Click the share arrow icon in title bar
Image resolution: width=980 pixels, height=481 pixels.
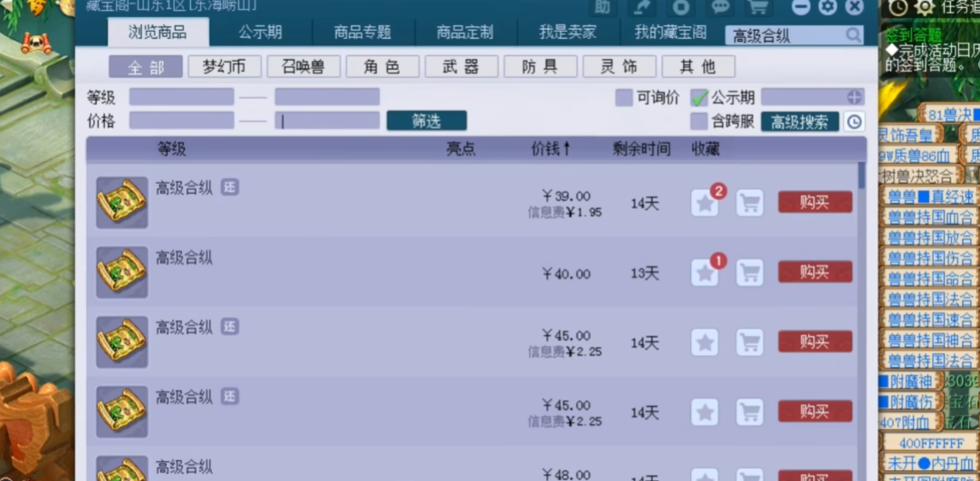pyautogui.click(x=642, y=7)
